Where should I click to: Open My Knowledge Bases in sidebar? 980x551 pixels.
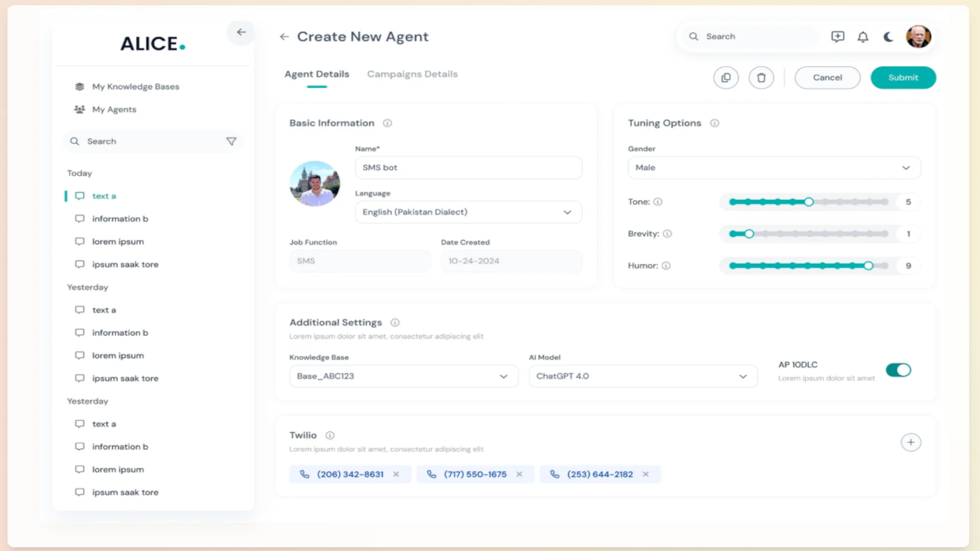(135, 87)
